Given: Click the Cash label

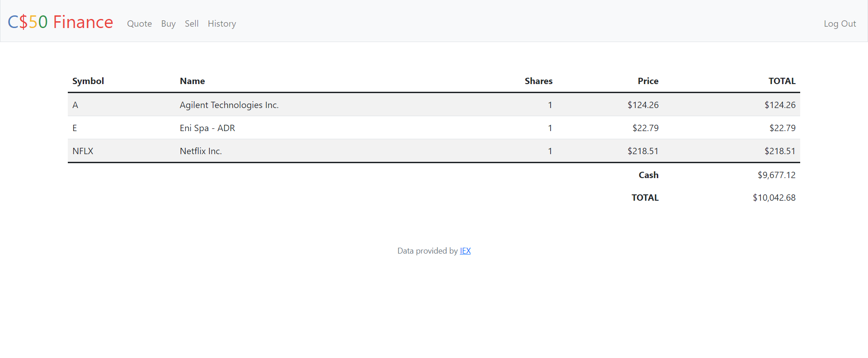Looking at the screenshot, I should tap(648, 175).
